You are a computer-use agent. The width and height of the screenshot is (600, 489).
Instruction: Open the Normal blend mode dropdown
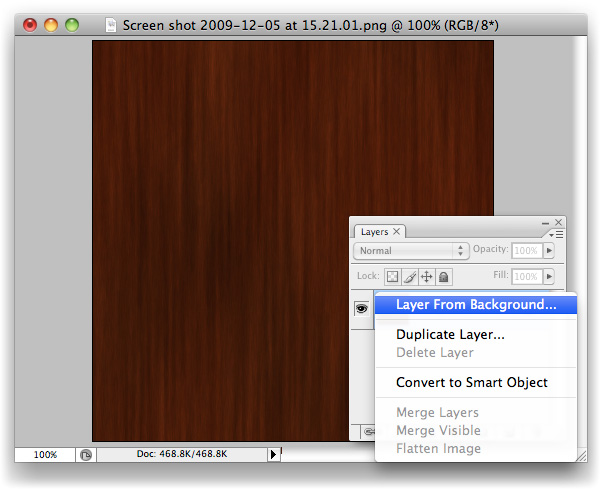(411, 251)
